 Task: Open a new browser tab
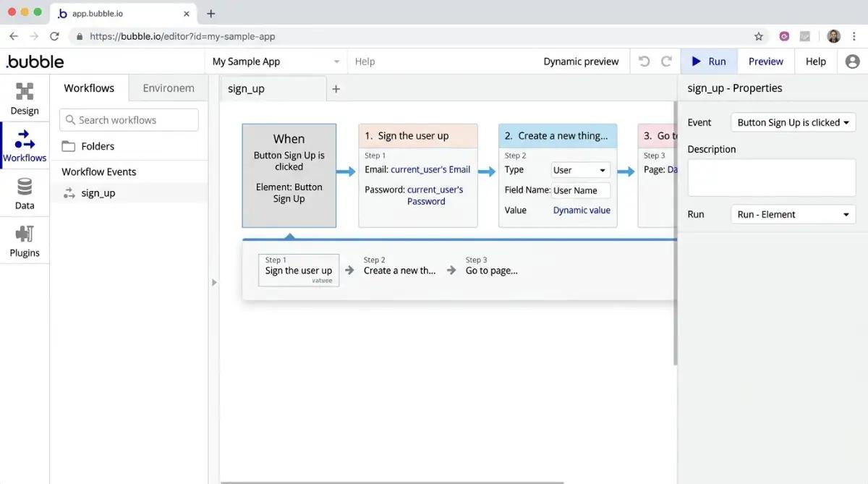211,13
